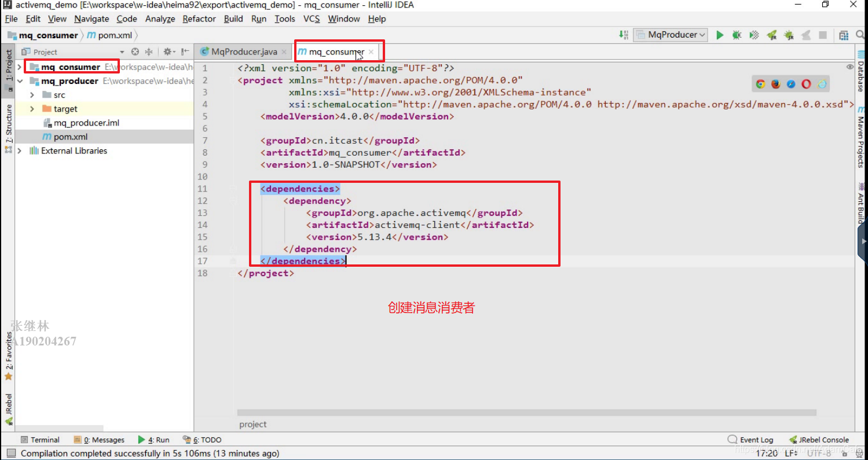Click Collapse All icon in Project panel
Screen dimensions: 868x460
pyautogui.click(x=149, y=51)
